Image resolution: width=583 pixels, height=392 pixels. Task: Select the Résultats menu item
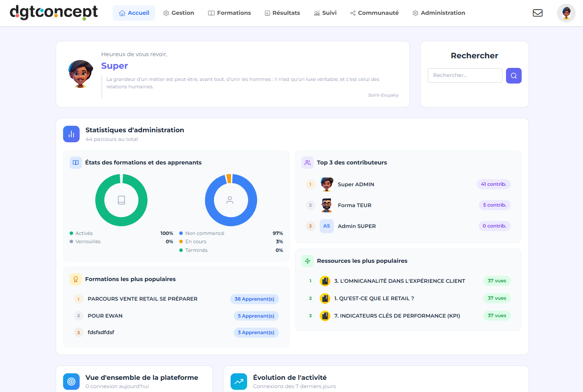click(282, 13)
